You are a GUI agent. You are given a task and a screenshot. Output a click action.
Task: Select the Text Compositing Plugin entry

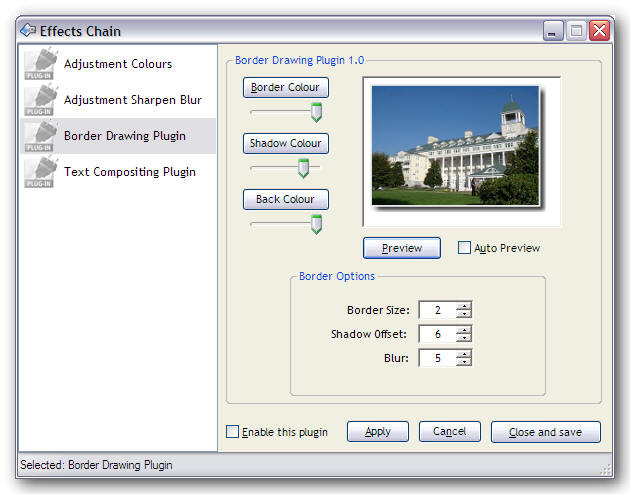point(118,171)
